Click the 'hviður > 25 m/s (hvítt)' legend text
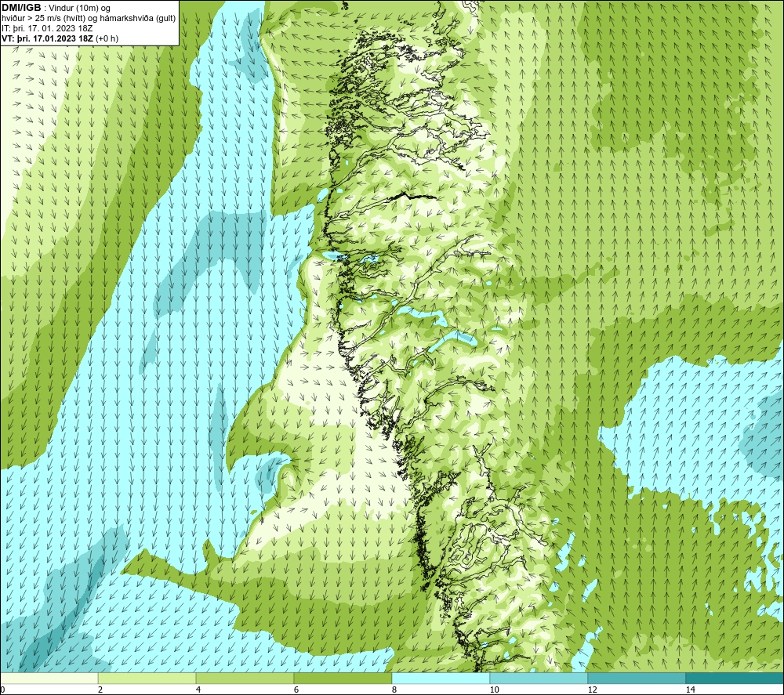 pos(44,19)
